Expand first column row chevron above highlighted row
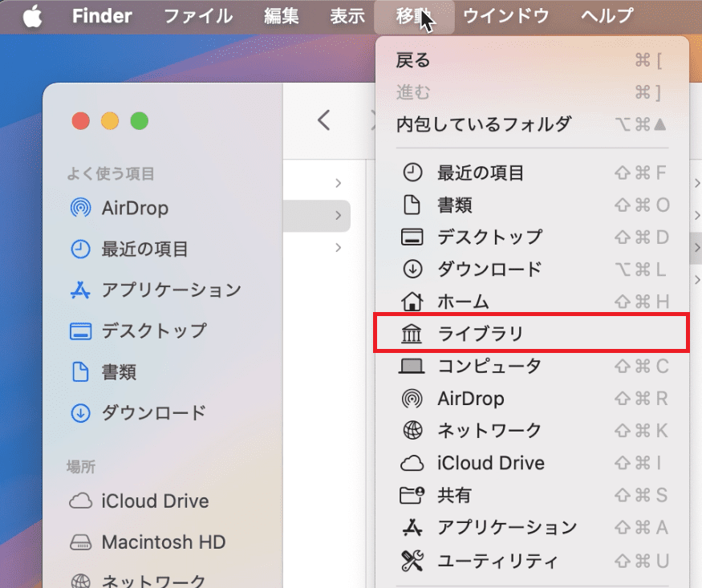 (339, 183)
